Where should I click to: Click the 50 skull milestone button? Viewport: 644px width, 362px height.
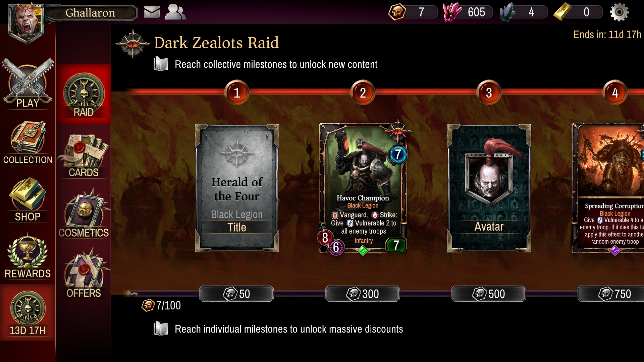236,294
